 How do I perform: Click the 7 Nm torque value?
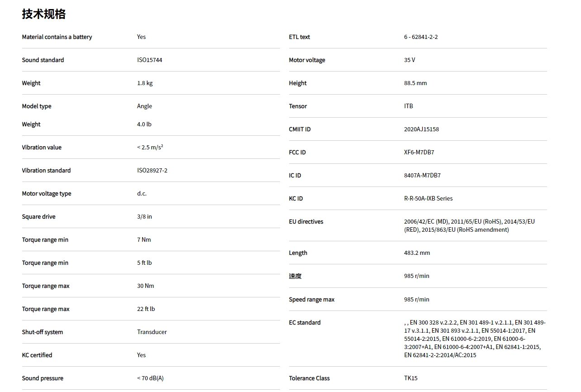pos(144,239)
